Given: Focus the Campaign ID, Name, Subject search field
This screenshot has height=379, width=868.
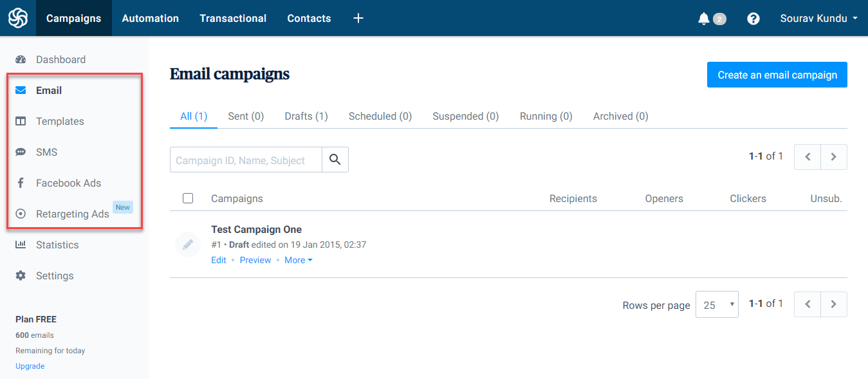Looking at the screenshot, I should coord(246,160).
